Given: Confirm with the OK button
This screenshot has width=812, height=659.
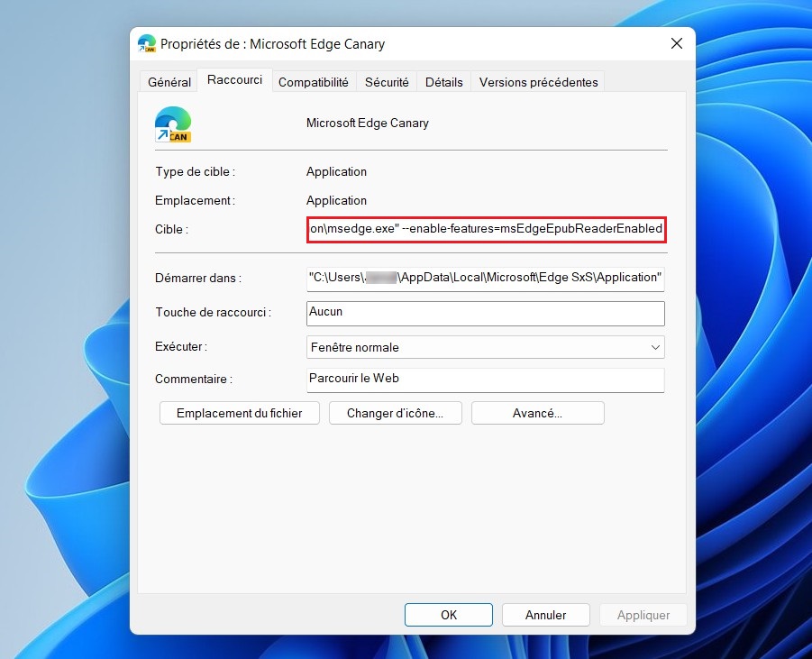Looking at the screenshot, I should click(x=449, y=615).
